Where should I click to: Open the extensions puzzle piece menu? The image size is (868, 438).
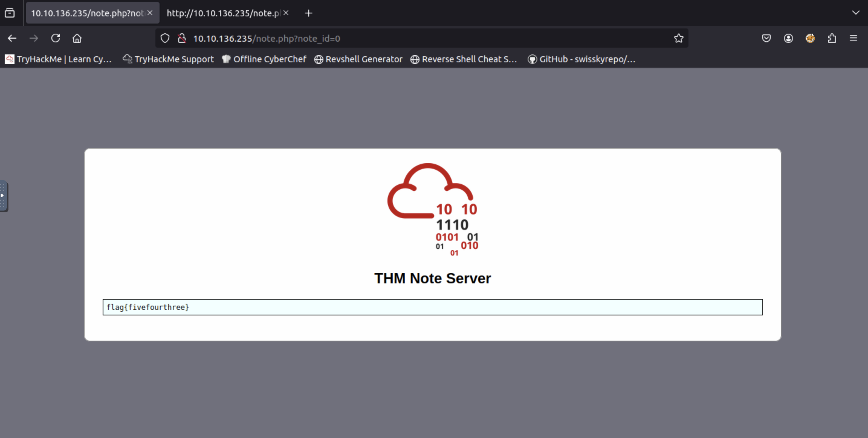[832, 38]
